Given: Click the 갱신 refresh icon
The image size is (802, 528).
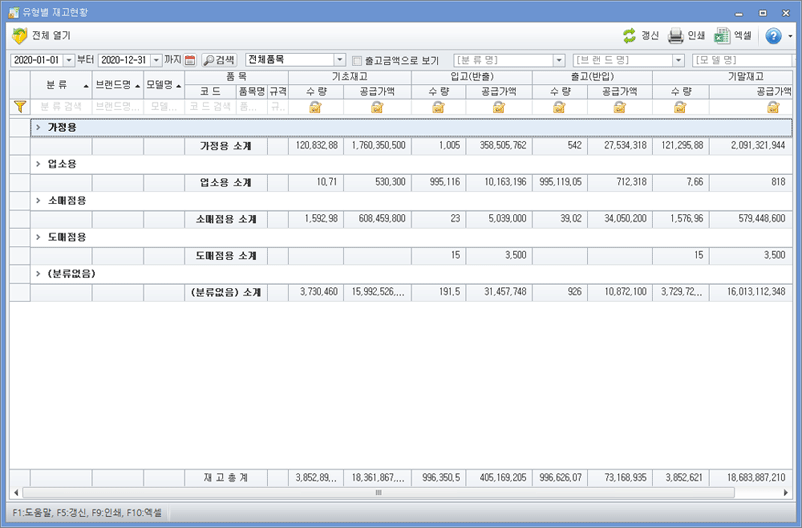Looking at the screenshot, I should click(629, 35).
